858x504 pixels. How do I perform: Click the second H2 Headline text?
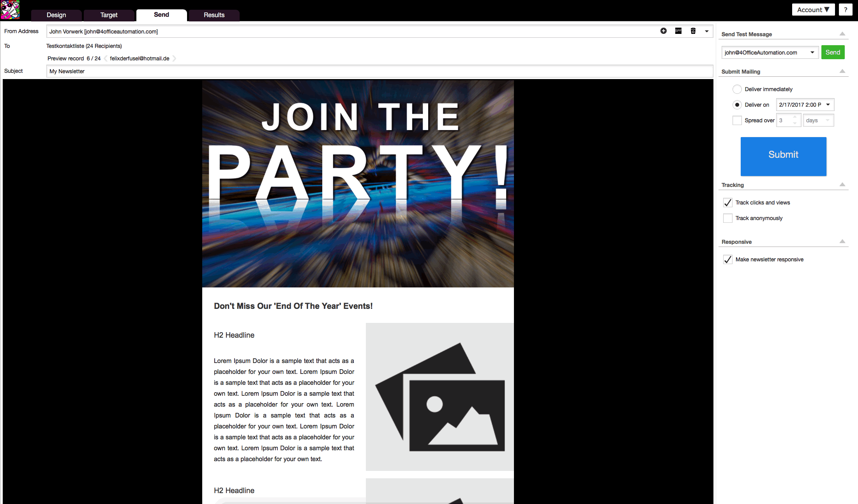click(234, 491)
